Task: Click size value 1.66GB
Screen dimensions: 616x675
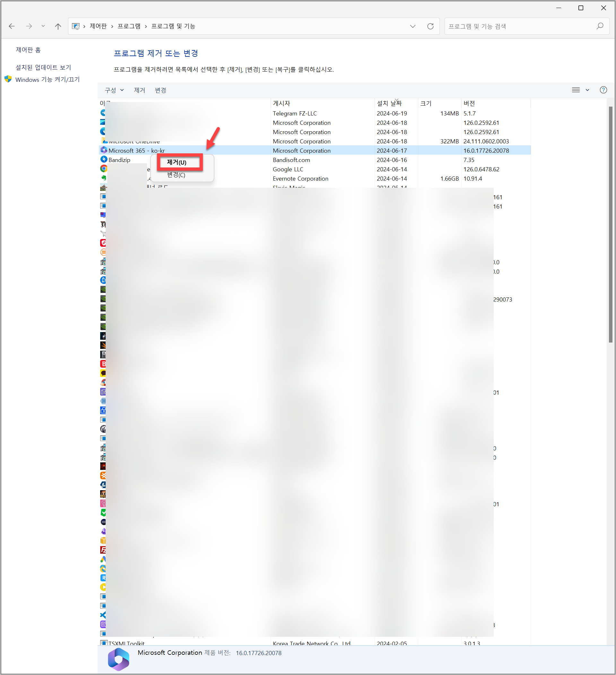Action: pos(449,178)
